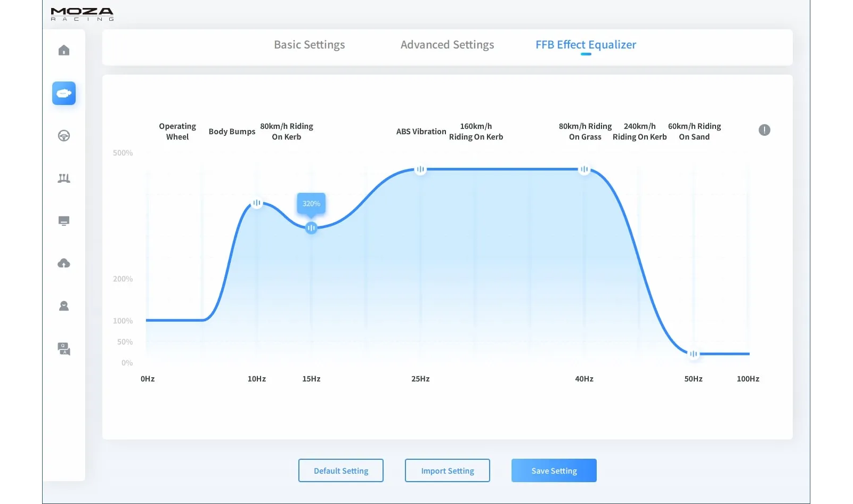
Task: Click the 15Hz equalizer handle
Action: tap(311, 228)
